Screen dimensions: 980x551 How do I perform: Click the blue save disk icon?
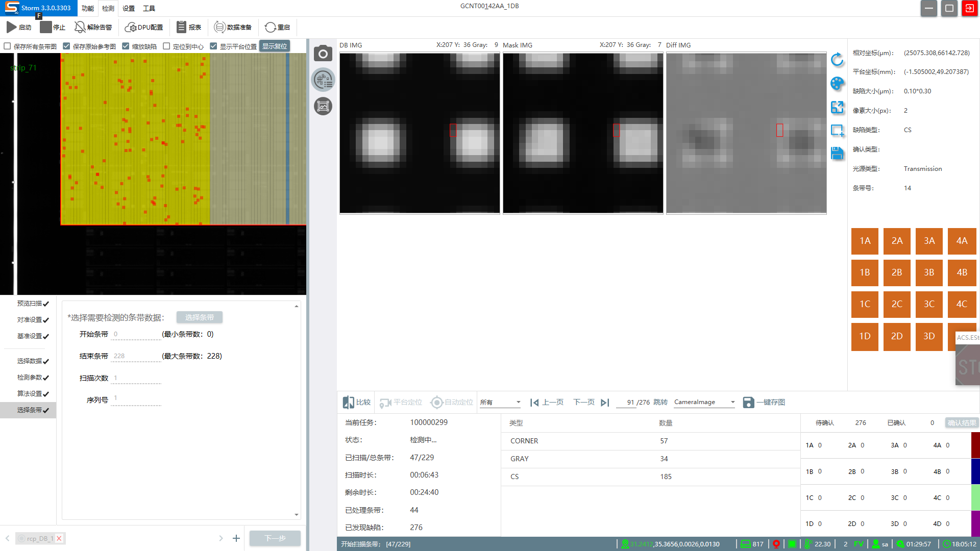tap(837, 153)
